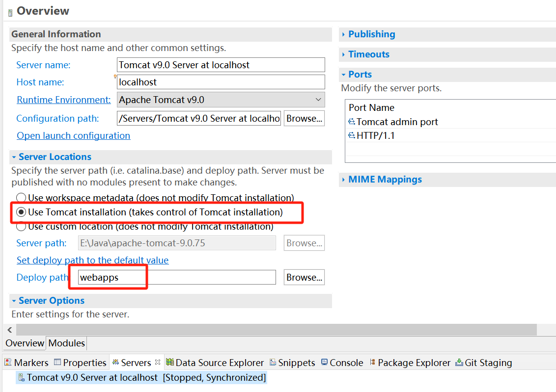Image resolution: width=556 pixels, height=392 pixels.
Task: Click the HTTP/1.1 port icon
Action: (351, 135)
